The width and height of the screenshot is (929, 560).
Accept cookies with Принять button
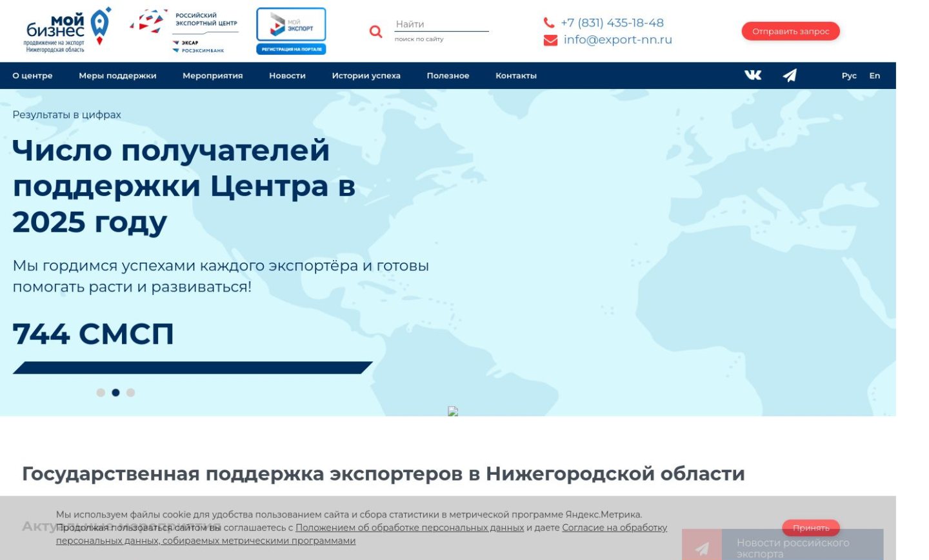[811, 528]
